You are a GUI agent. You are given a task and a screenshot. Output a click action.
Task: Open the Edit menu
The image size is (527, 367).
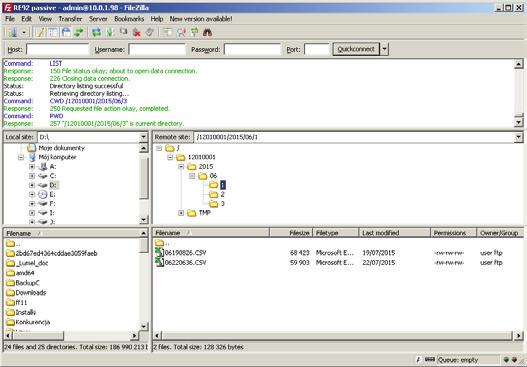point(26,19)
